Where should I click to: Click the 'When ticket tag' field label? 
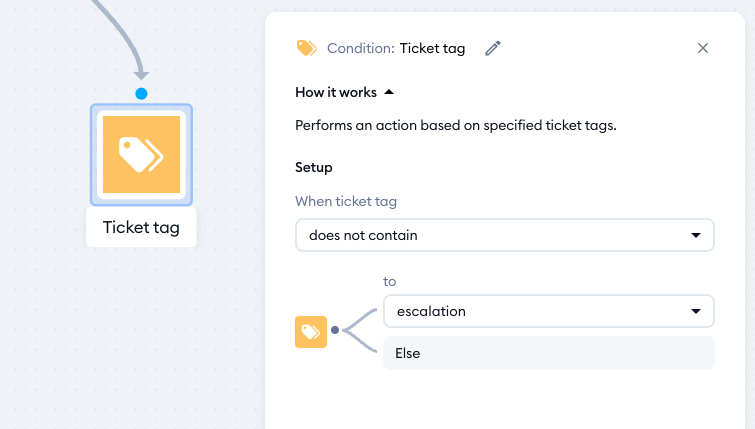coord(346,201)
